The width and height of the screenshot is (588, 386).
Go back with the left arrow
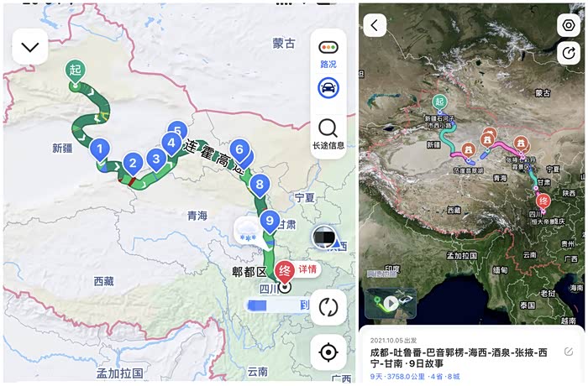point(375,25)
